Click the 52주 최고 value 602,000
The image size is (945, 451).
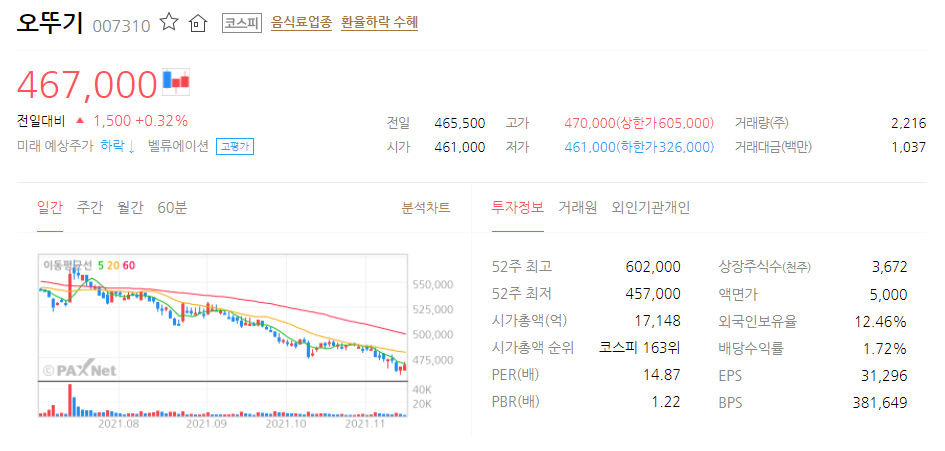point(653,266)
